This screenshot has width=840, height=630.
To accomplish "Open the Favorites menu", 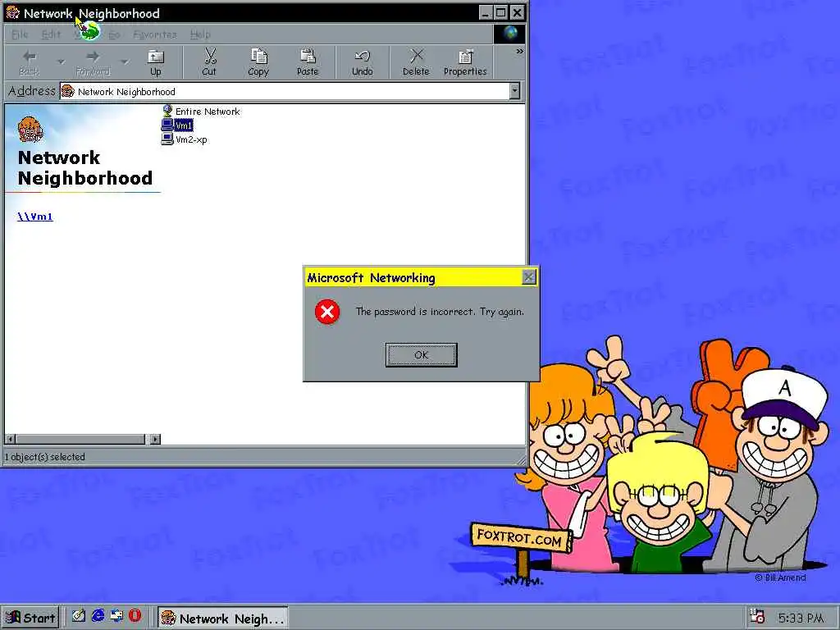I will (155, 34).
